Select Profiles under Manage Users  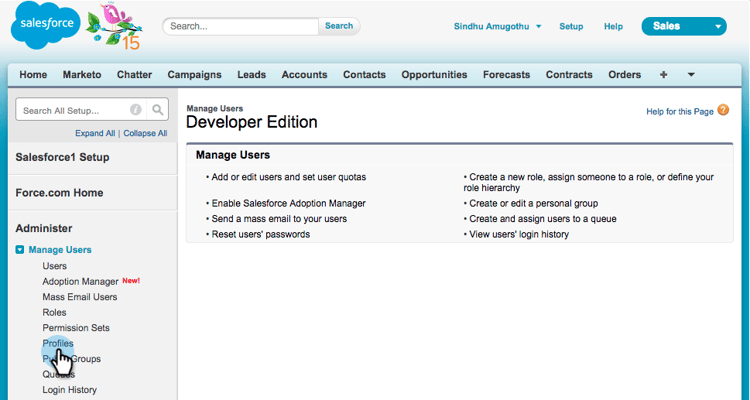[x=58, y=343]
